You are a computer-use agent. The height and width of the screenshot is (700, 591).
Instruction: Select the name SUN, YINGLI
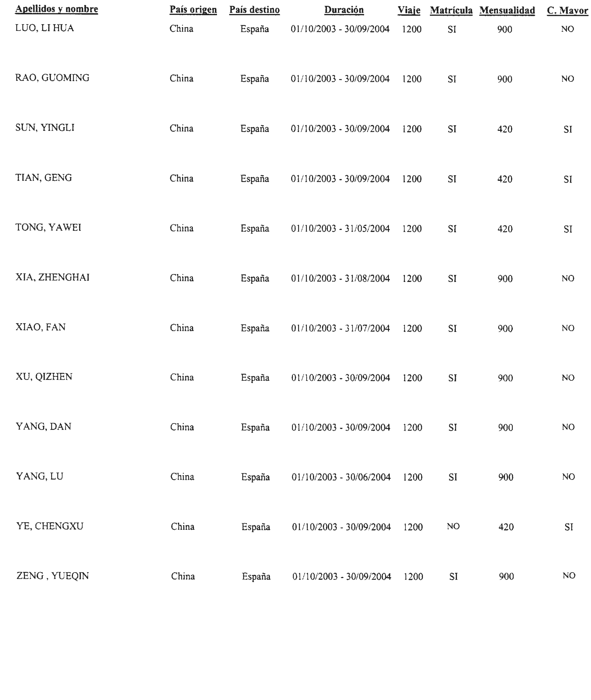(45, 128)
